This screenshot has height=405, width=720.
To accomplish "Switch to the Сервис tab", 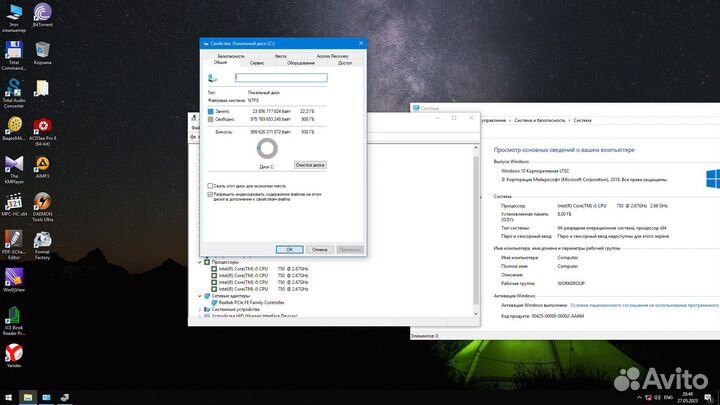I will click(257, 63).
